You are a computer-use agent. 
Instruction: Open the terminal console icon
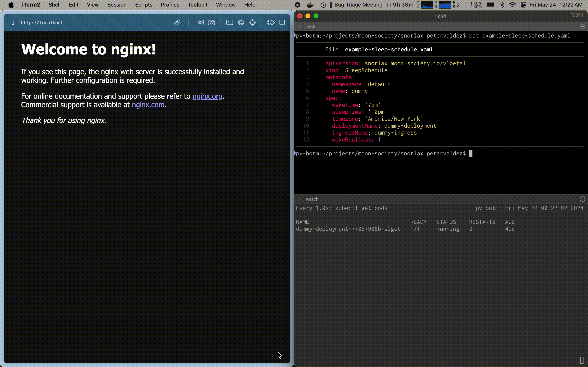coord(230,23)
